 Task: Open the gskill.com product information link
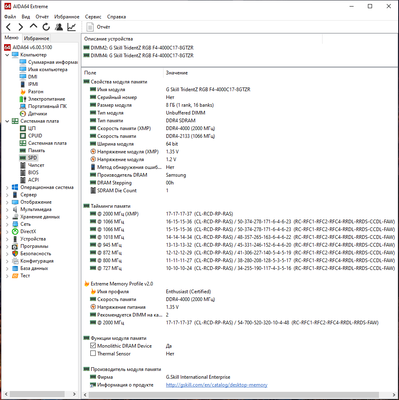pos(217,385)
